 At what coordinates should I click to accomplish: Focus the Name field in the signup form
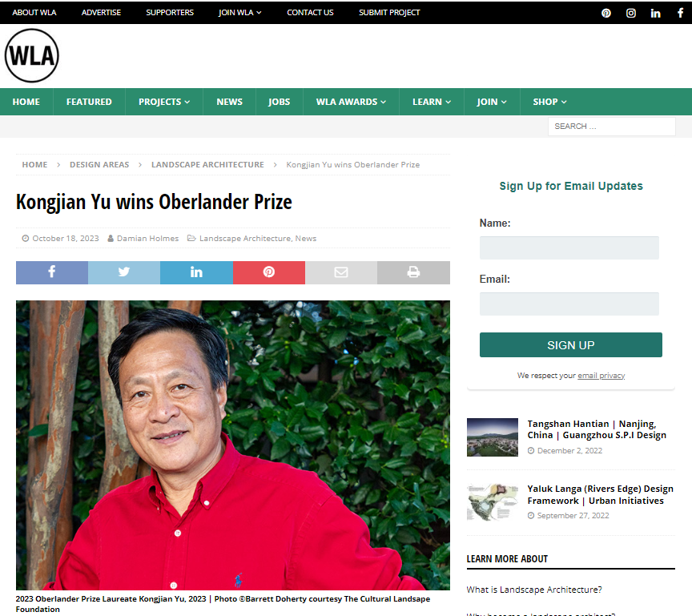[x=569, y=248]
